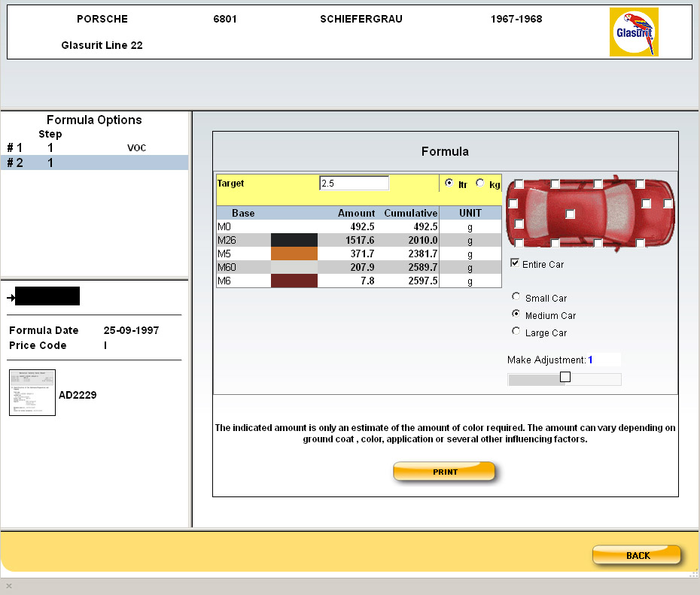Check the upper-side front fender checkbox

[640, 184]
